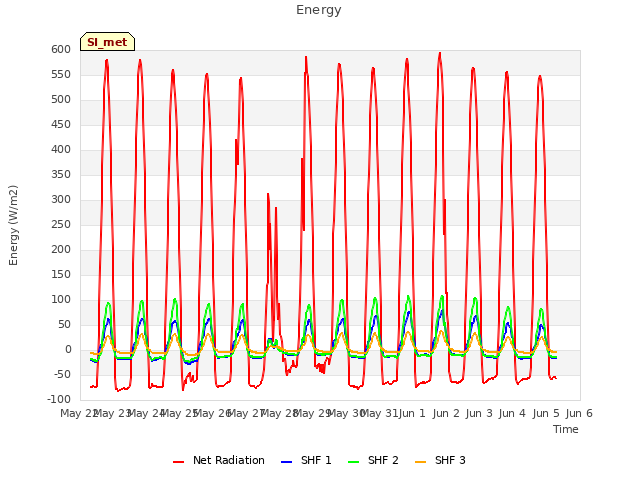Click the green SHF 2 legend swatch

(353, 462)
